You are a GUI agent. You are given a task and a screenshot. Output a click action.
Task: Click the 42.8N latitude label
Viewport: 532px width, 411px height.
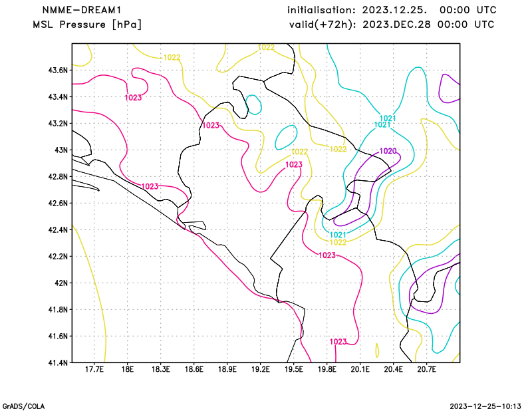[58, 176]
